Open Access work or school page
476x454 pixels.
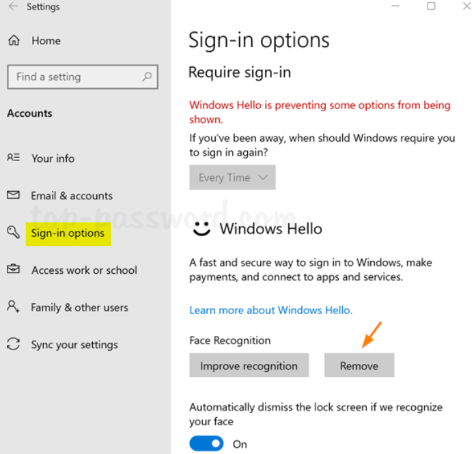[x=85, y=270]
